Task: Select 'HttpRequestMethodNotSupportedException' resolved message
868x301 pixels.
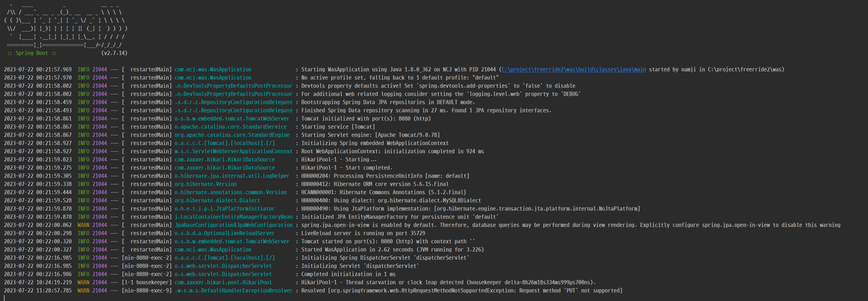Action: [461, 291]
